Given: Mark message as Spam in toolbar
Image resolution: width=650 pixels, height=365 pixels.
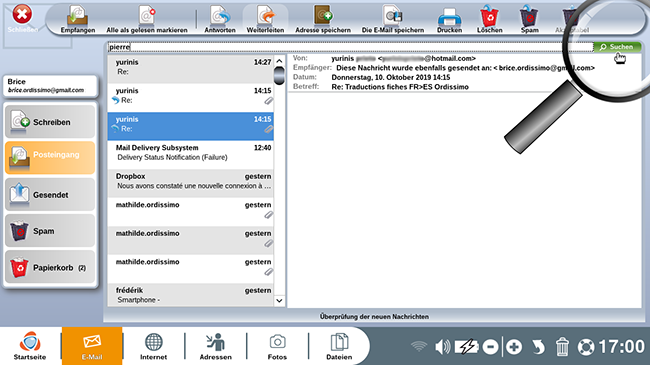Looking at the screenshot, I should [x=529, y=19].
